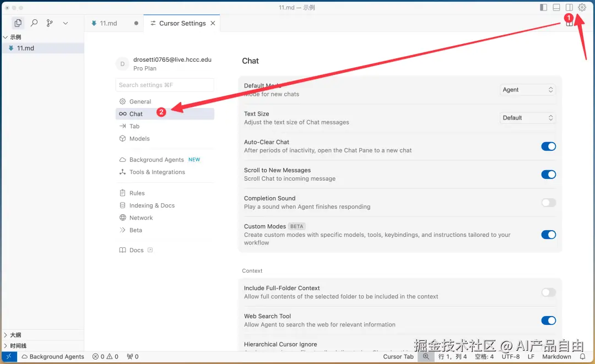Screen dimensions: 595x364
Task: Open the Tab settings section
Action: [165, 126]
